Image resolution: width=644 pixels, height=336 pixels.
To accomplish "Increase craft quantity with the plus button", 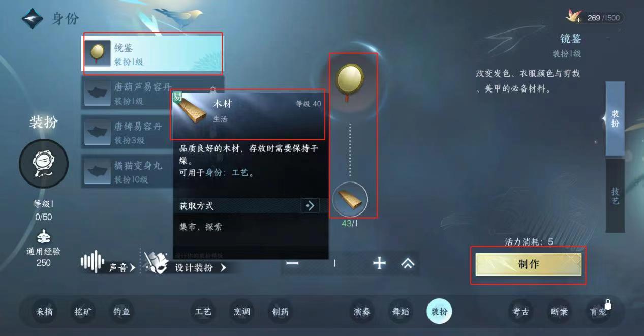I will (x=379, y=263).
